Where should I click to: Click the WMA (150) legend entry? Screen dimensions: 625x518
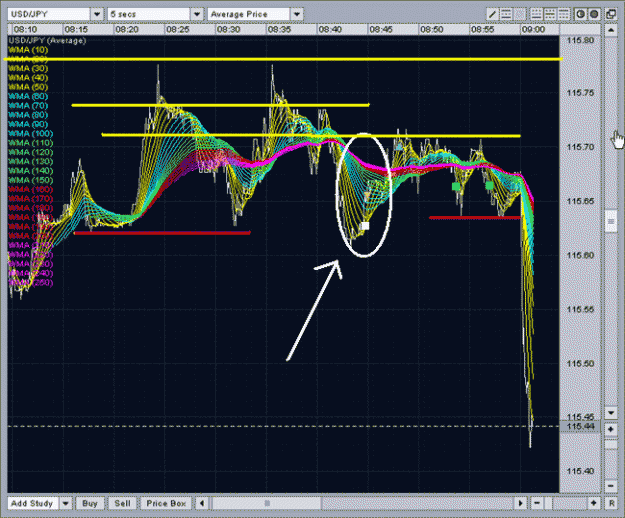tap(30, 180)
